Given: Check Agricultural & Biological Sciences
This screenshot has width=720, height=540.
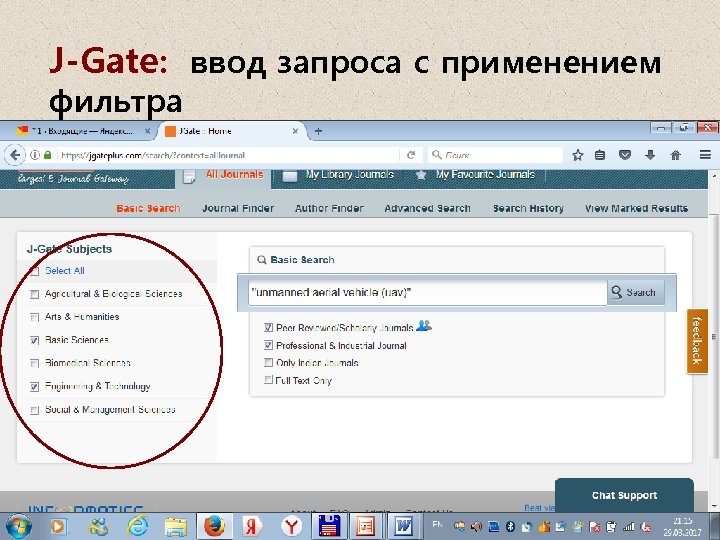Looking at the screenshot, I should pos(34,294).
